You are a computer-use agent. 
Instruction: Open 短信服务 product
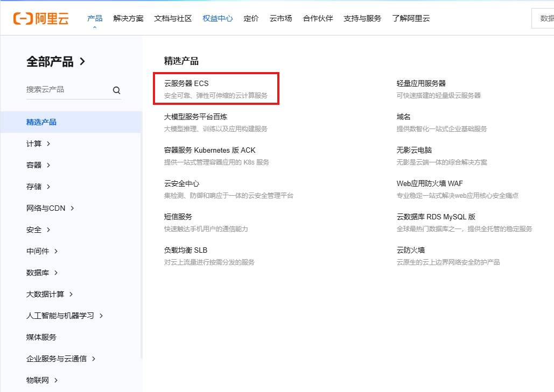178,217
